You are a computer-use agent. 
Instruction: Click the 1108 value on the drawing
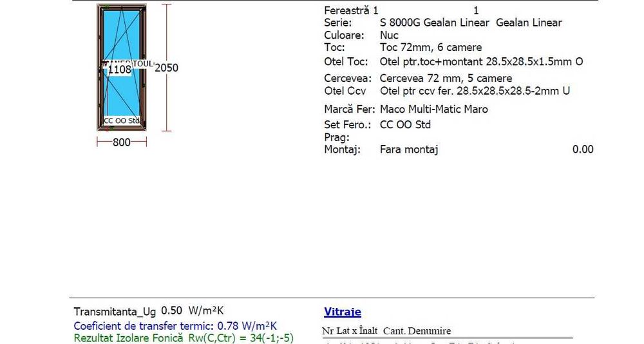(x=120, y=70)
